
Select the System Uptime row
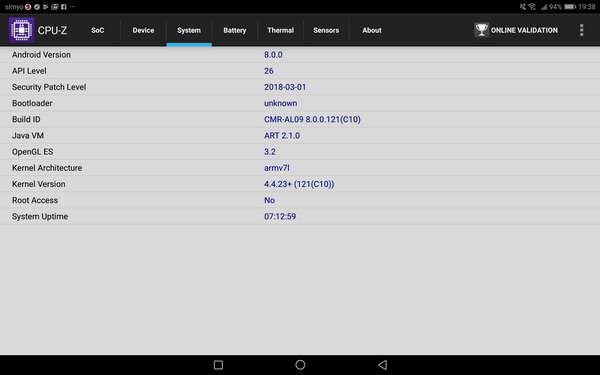point(300,216)
